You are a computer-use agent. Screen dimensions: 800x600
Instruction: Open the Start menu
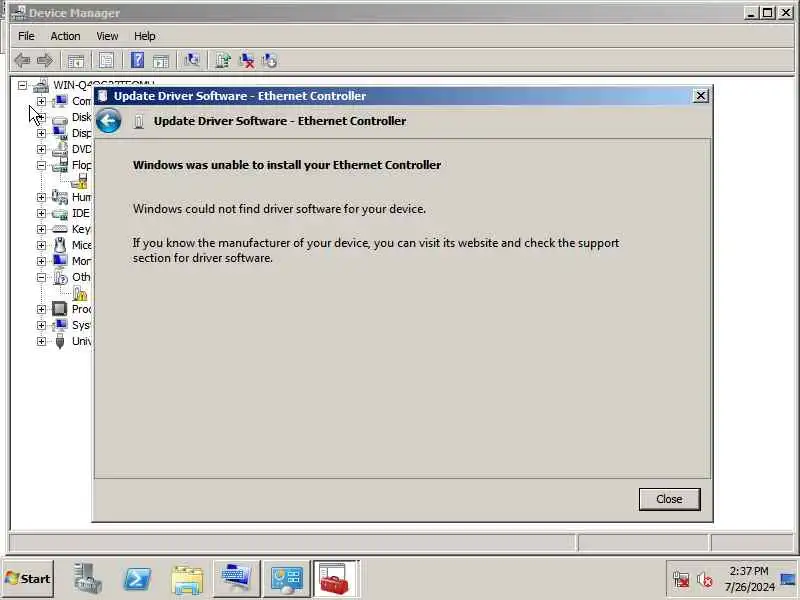point(28,579)
